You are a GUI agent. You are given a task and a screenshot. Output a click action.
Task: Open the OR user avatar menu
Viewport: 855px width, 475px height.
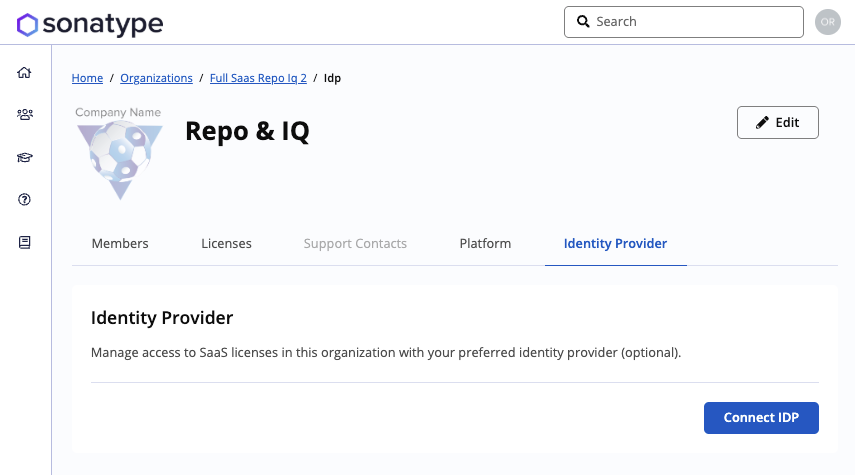[828, 22]
